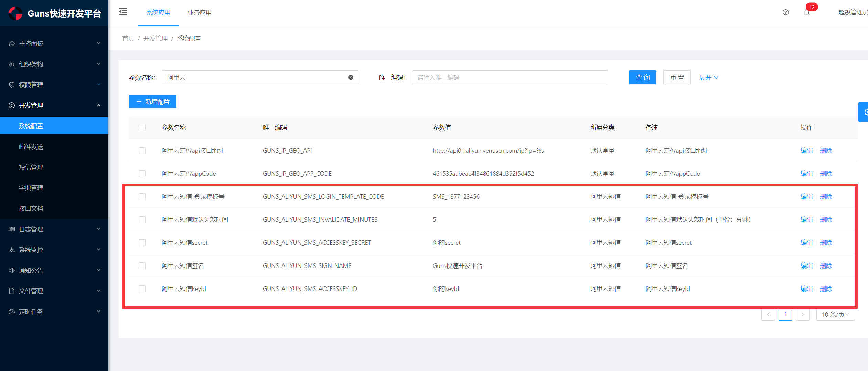868x371 pixels.
Task: Tick checkbox for 阿里云短信默认失效时间 row
Action: (142, 220)
